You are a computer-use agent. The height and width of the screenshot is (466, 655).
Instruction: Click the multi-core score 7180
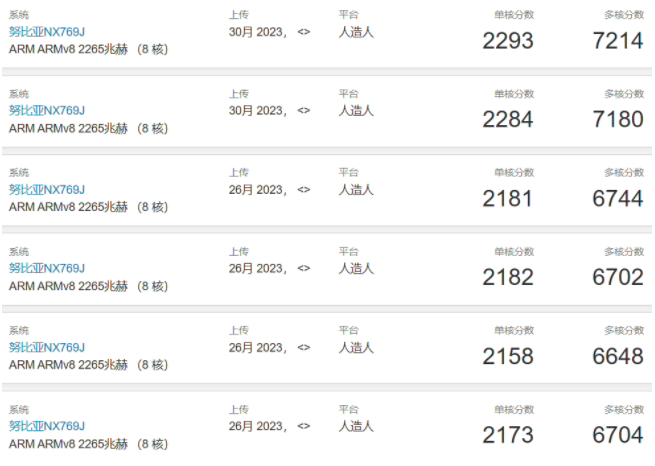coord(618,120)
